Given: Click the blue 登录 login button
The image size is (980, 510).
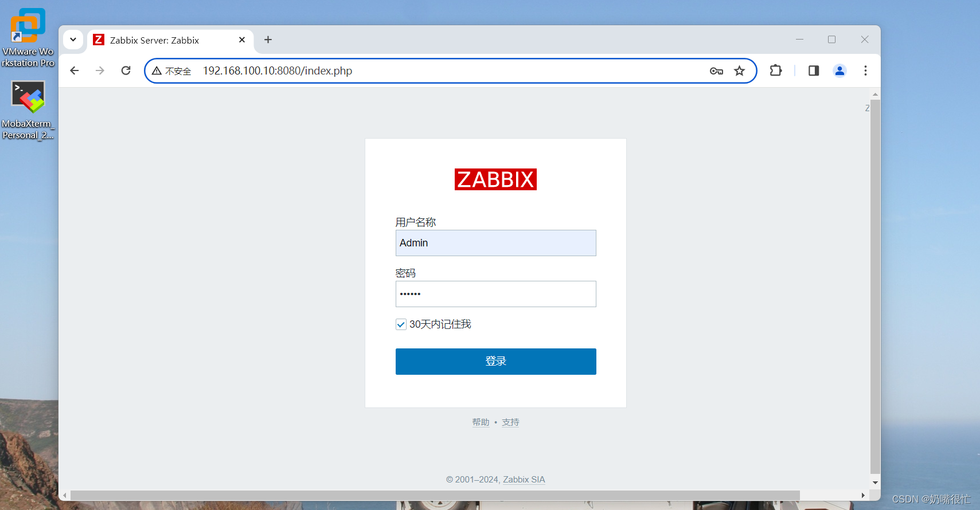Looking at the screenshot, I should 496,362.
